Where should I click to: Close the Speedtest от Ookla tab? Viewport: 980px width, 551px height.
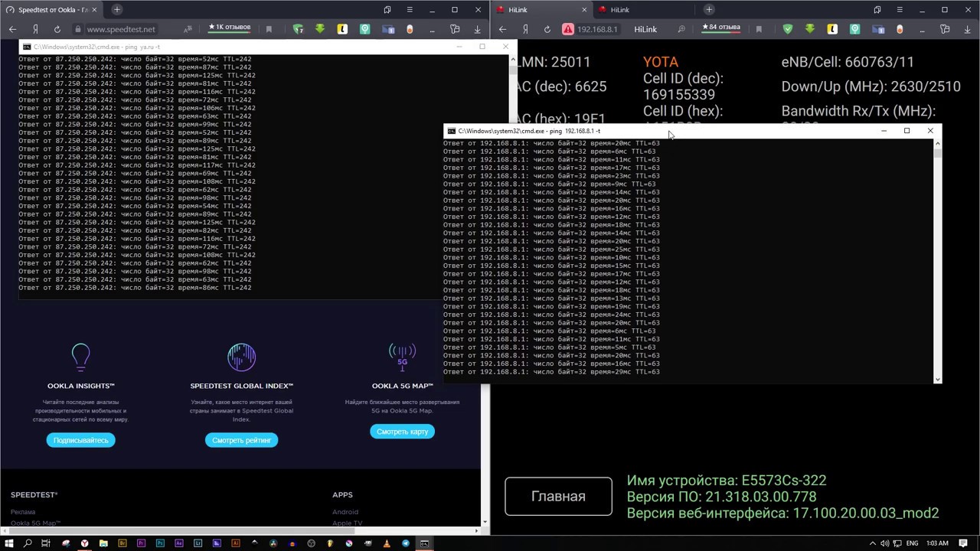(x=95, y=10)
